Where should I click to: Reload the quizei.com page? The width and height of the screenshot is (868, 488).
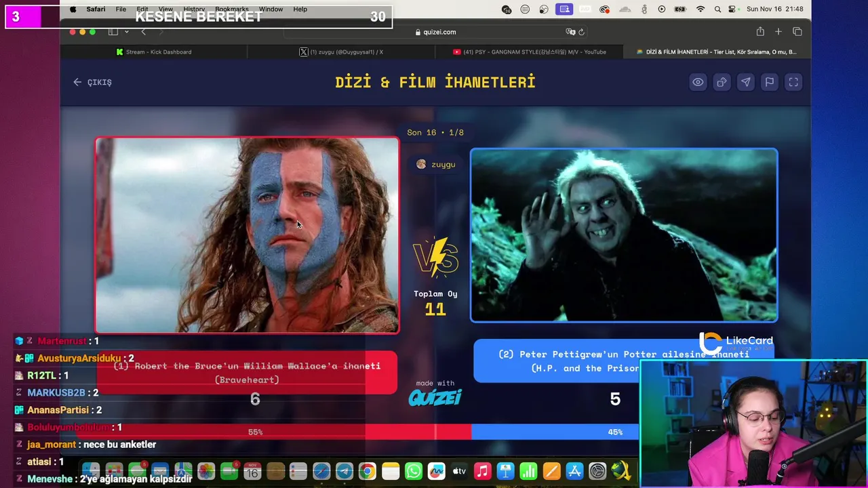pyautogui.click(x=581, y=32)
